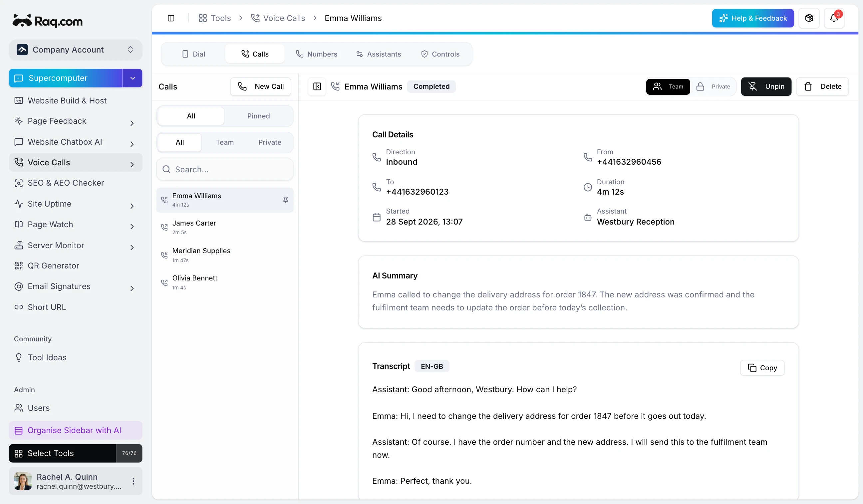Open the Supercomputer dropdown arrow
The width and height of the screenshot is (863, 504).
133,78
